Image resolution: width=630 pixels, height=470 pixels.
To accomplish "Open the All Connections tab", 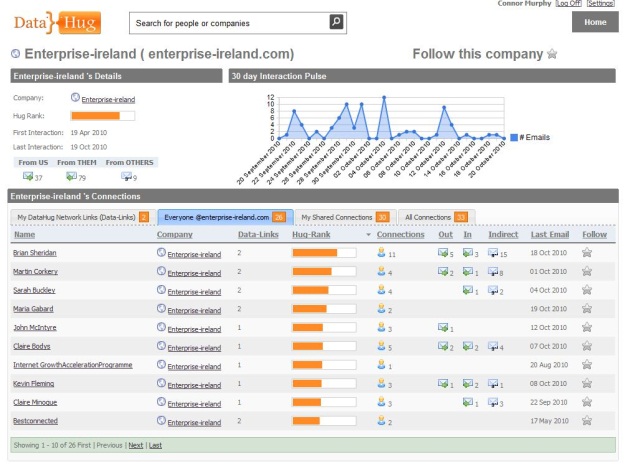I will tap(427, 216).
